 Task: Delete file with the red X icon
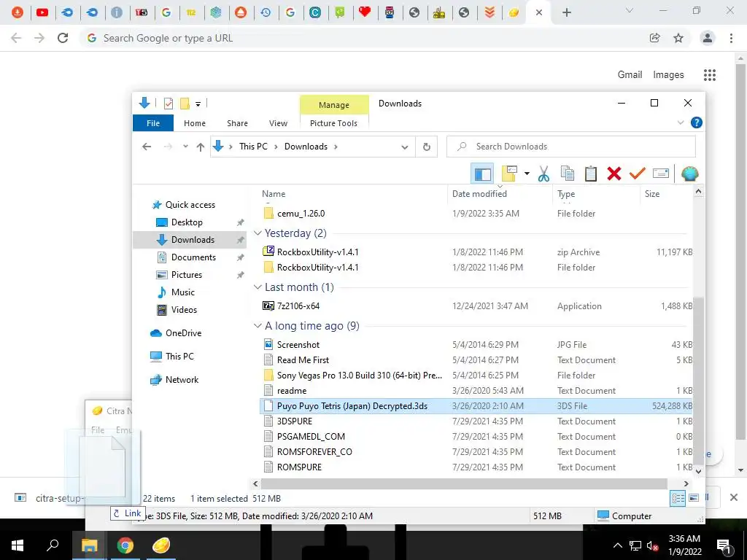614,174
